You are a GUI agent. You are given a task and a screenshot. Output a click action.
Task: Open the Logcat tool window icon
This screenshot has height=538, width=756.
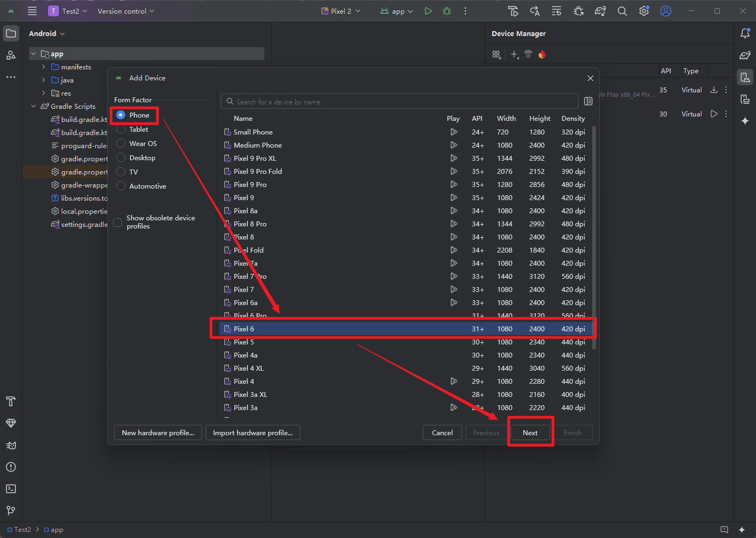(11, 445)
